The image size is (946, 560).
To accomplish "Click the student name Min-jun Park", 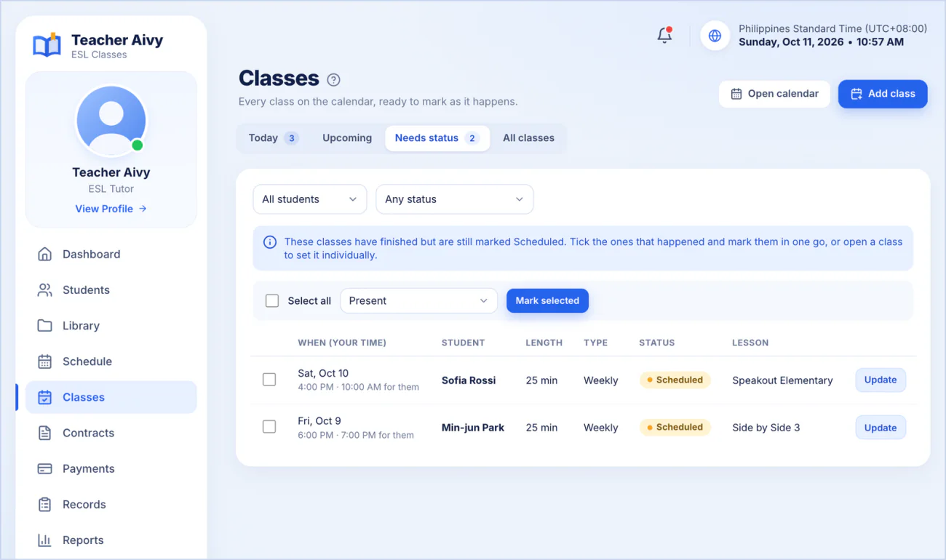I will click(473, 428).
